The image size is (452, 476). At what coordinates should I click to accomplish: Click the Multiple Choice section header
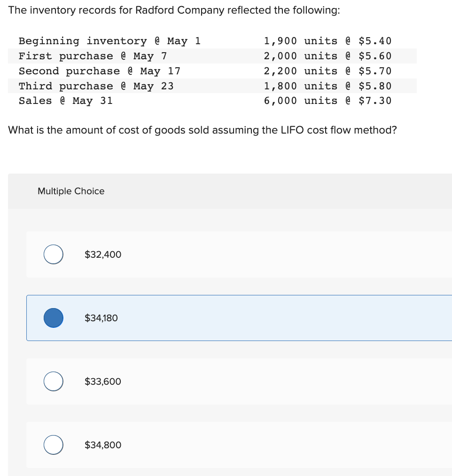tap(70, 191)
